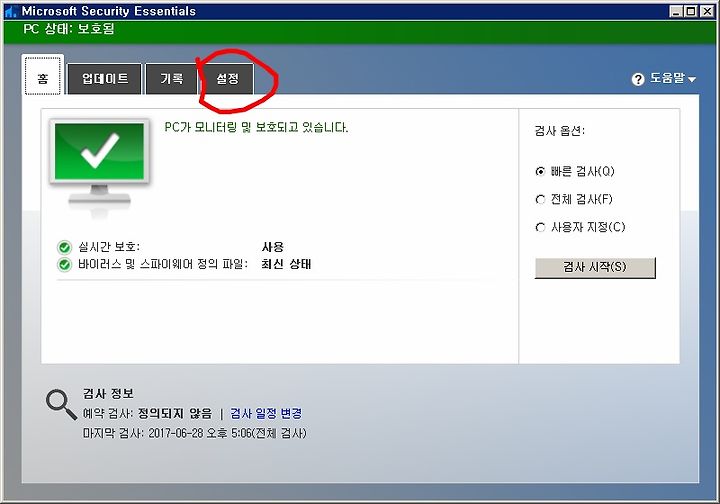Click the '검사 정보' heading
Image resolution: width=720 pixels, height=504 pixels.
point(108,393)
